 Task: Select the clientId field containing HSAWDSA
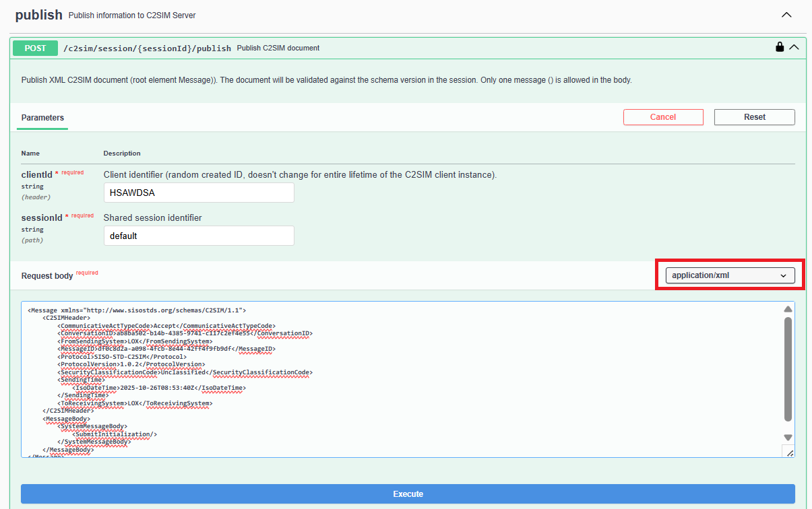[x=199, y=193]
